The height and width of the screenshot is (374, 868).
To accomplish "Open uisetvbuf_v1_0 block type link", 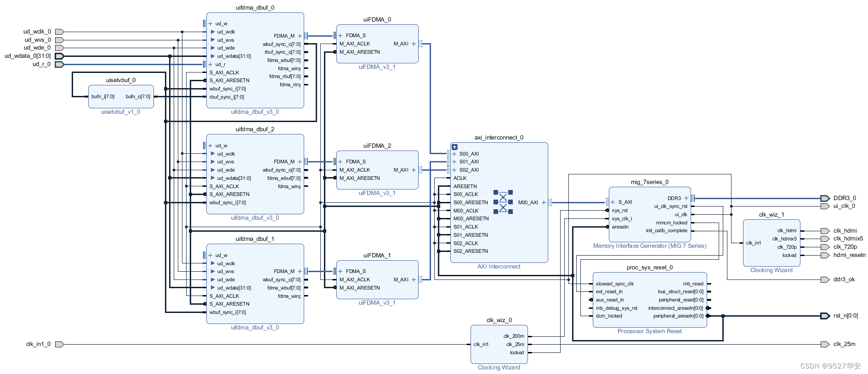I will tap(120, 112).
